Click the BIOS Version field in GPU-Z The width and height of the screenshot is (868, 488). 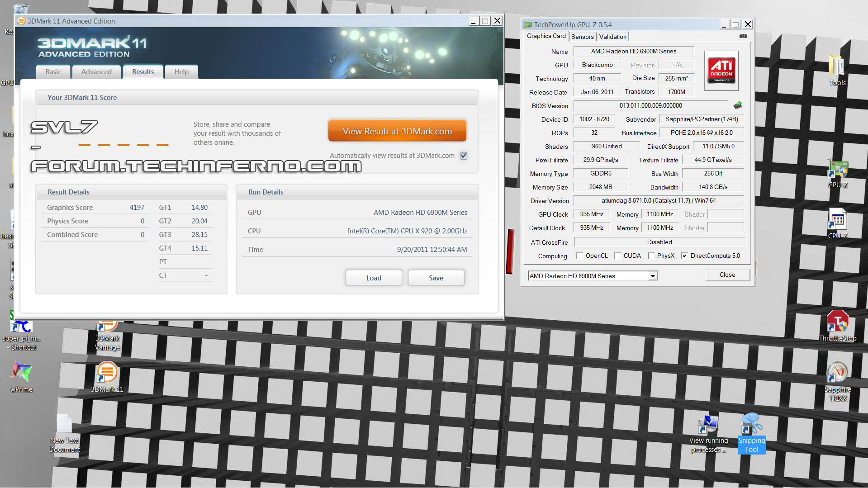(650, 105)
